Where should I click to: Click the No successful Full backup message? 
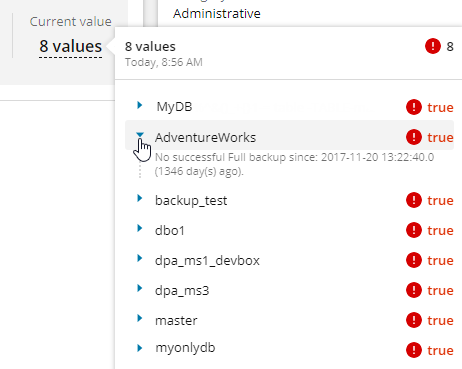coord(294,164)
